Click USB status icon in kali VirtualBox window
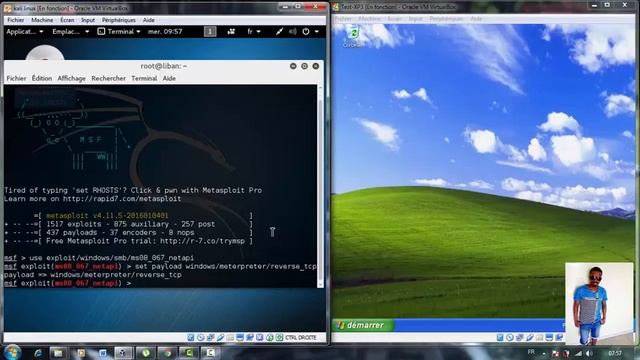Screen dimensions: 640x360 (220, 338)
